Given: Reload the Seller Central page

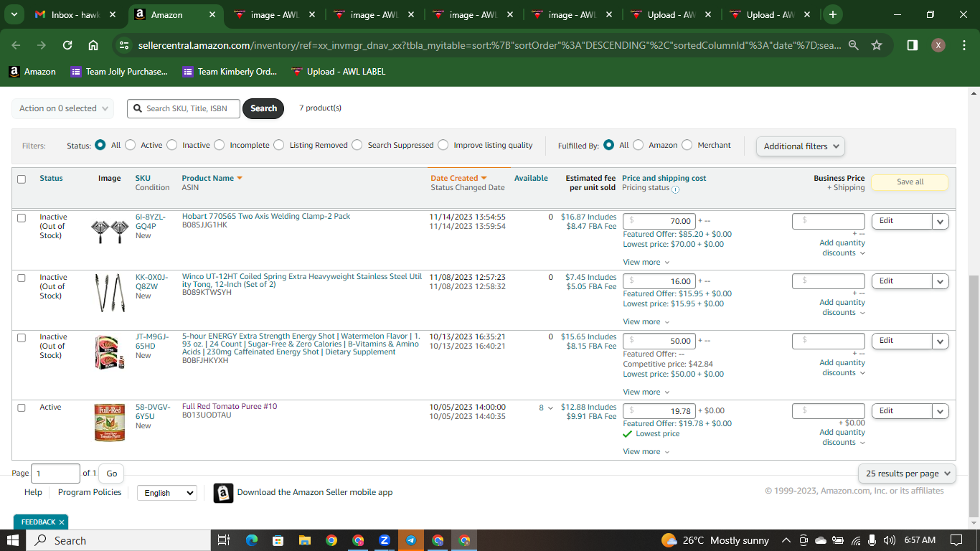Looking at the screenshot, I should [x=67, y=45].
